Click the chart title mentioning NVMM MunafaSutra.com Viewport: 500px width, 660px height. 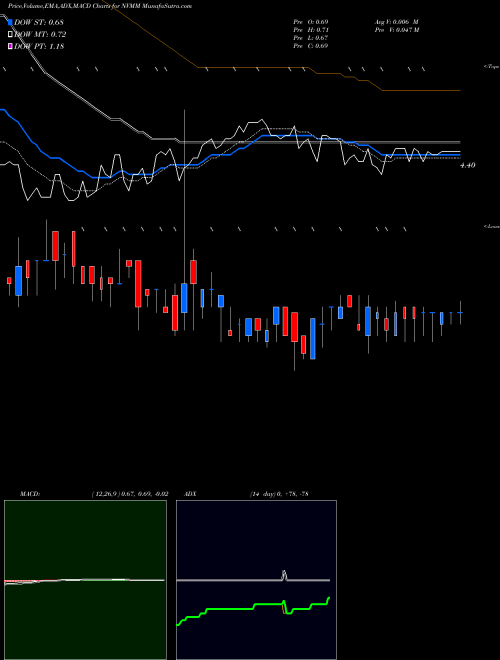click(100, 6)
